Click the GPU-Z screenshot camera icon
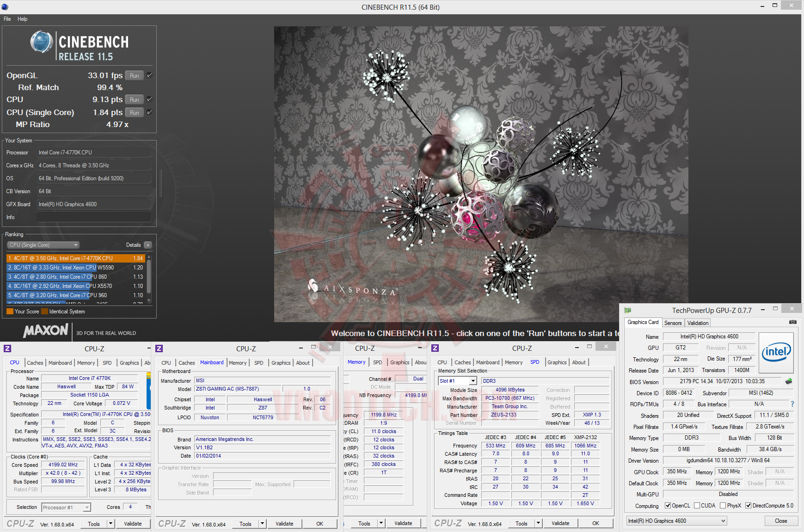This screenshot has height=532, width=804. pos(792,322)
